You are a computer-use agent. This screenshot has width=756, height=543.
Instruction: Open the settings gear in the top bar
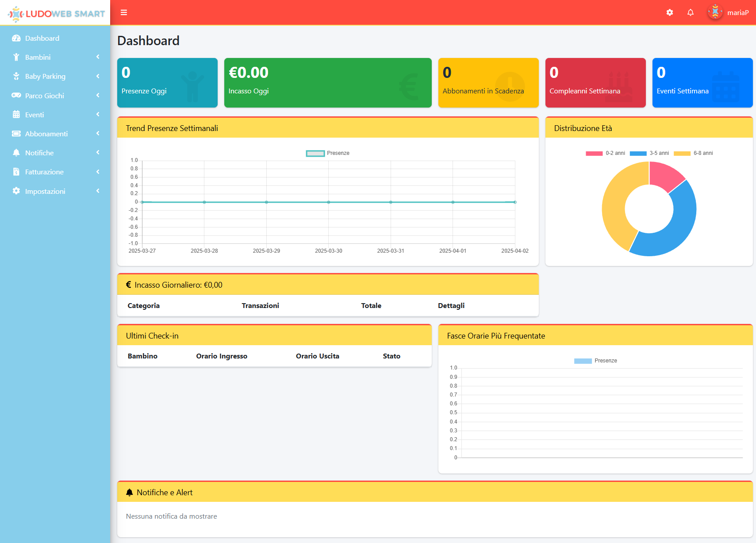pos(669,12)
